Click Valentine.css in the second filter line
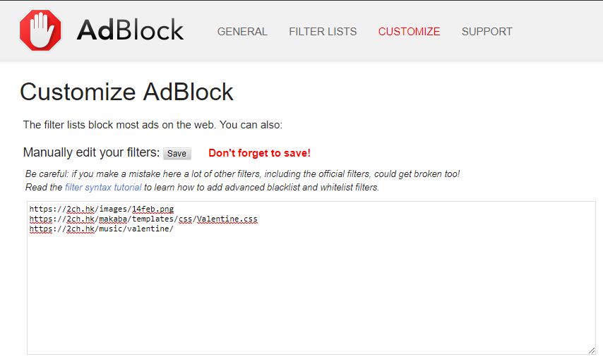 pyautogui.click(x=227, y=219)
